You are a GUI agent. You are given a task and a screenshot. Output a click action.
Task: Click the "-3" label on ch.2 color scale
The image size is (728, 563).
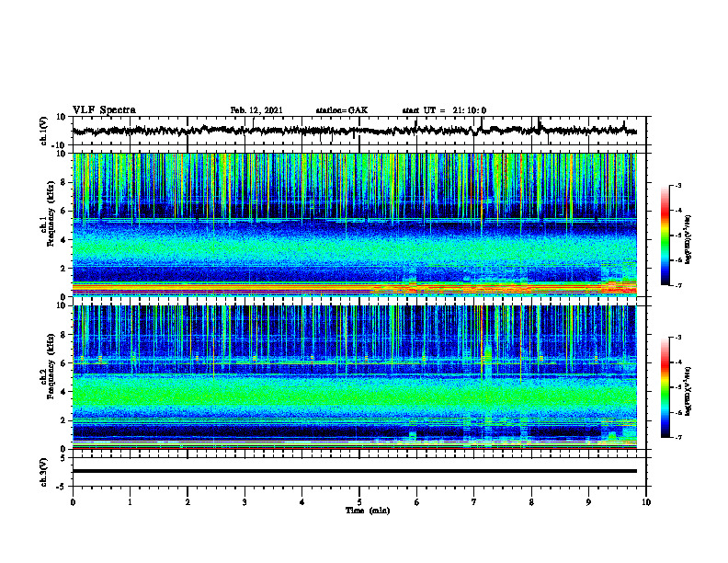click(x=678, y=338)
